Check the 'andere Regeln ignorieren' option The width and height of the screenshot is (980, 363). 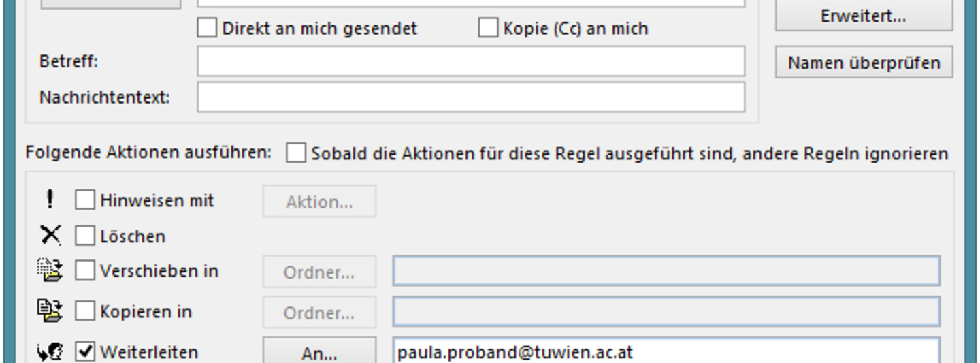click(x=296, y=153)
